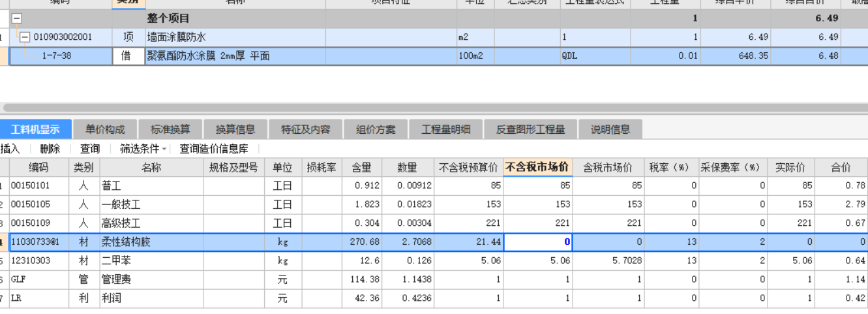This screenshot has height=314, width=868.
Task: Click the 删除 button
Action: [x=50, y=149]
